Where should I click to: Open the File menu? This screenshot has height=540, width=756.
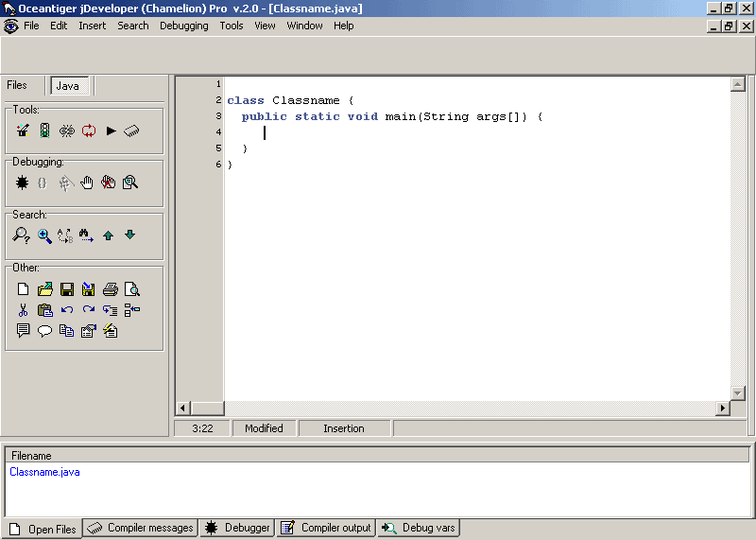coord(31,26)
